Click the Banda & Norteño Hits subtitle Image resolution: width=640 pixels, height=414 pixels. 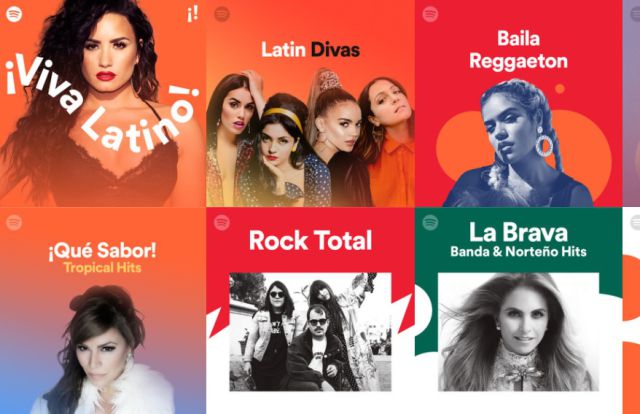[518, 251]
